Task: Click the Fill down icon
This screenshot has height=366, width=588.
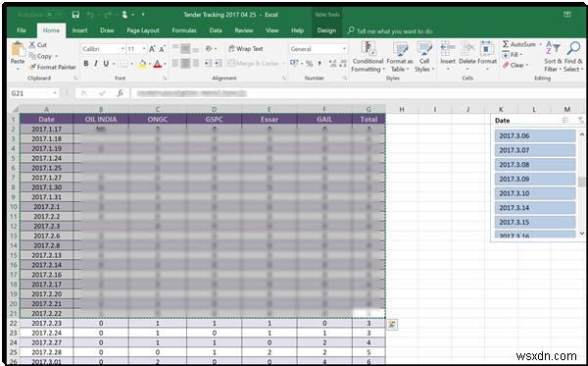Action: click(x=506, y=54)
